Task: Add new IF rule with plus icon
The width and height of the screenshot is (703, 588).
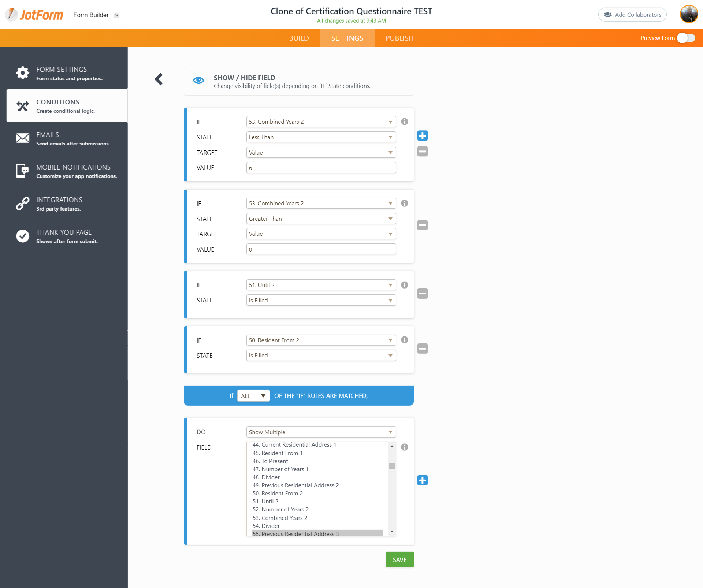Action: tap(422, 136)
